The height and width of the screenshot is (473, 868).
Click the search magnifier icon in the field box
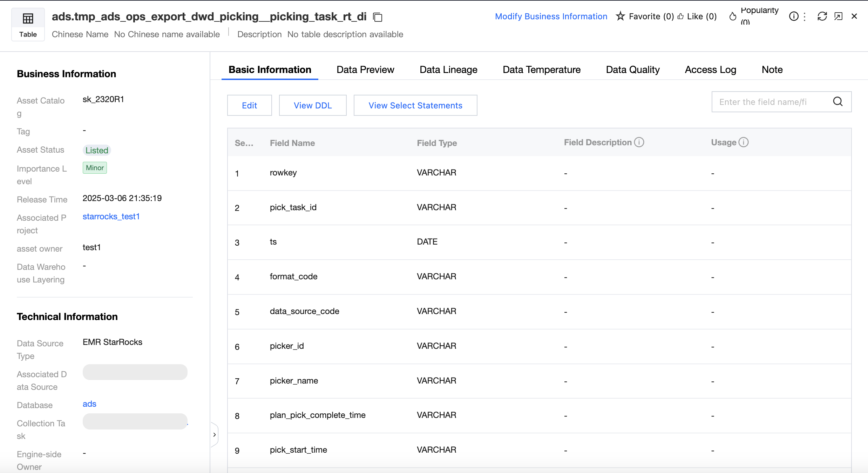(x=838, y=102)
